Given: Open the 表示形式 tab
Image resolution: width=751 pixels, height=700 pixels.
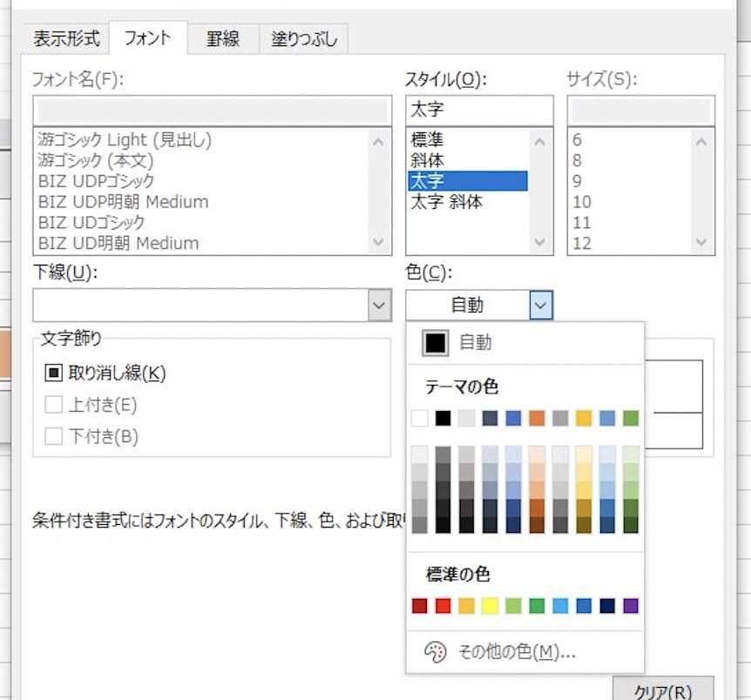Looking at the screenshot, I should [x=66, y=38].
